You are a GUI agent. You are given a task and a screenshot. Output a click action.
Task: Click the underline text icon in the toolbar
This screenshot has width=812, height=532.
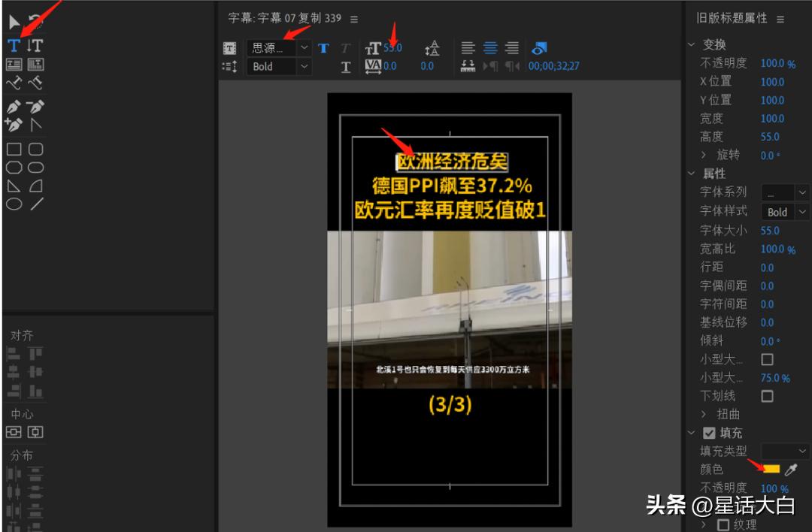pyautogui.click(x=346, y=67)
